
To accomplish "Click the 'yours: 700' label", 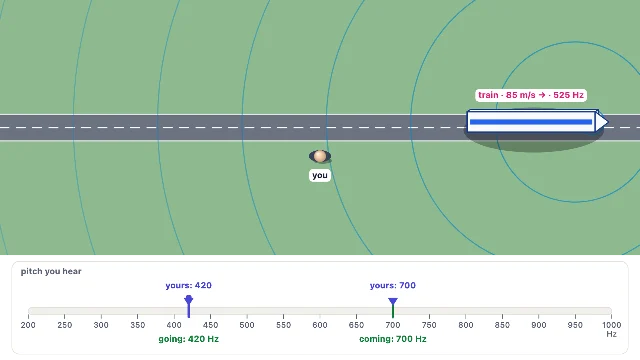I will click(393, 285).
